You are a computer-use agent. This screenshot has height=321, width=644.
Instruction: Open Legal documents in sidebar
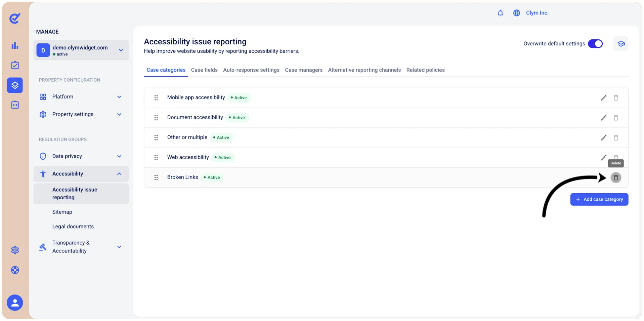point(73,227)
